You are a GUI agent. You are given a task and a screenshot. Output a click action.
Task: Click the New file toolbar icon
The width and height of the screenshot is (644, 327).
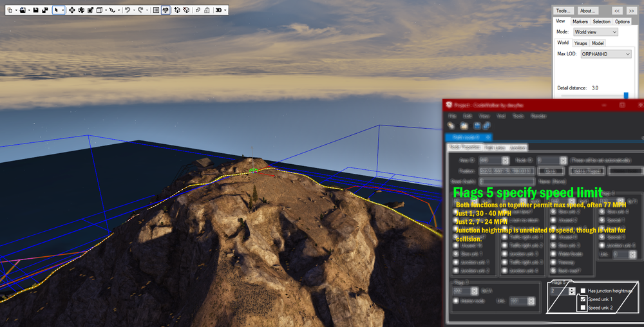coord(10,10)
